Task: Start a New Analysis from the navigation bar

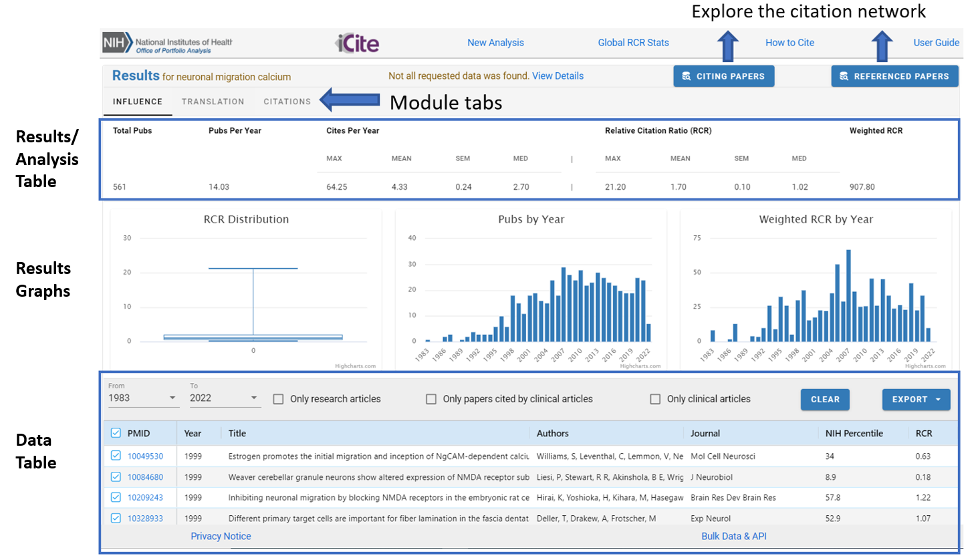Action: [x=495, y=42]
